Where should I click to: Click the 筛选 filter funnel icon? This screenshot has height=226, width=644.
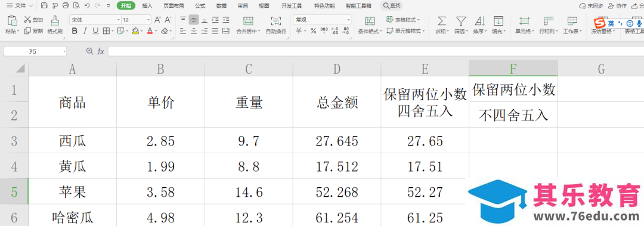click(x=461, y=21)
